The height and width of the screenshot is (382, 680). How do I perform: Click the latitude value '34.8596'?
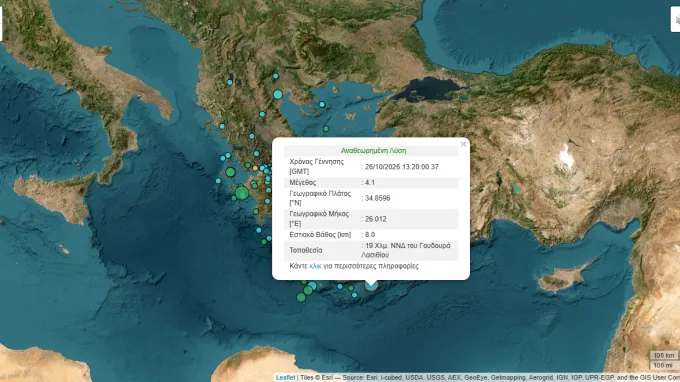377,198
